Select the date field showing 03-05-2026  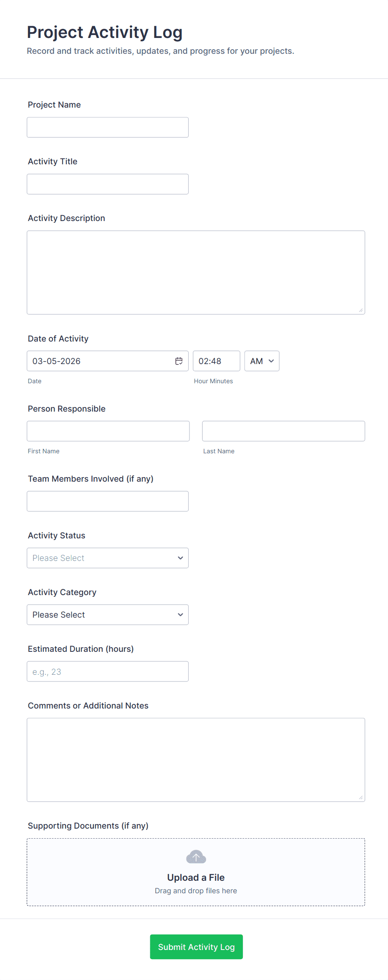100,361
